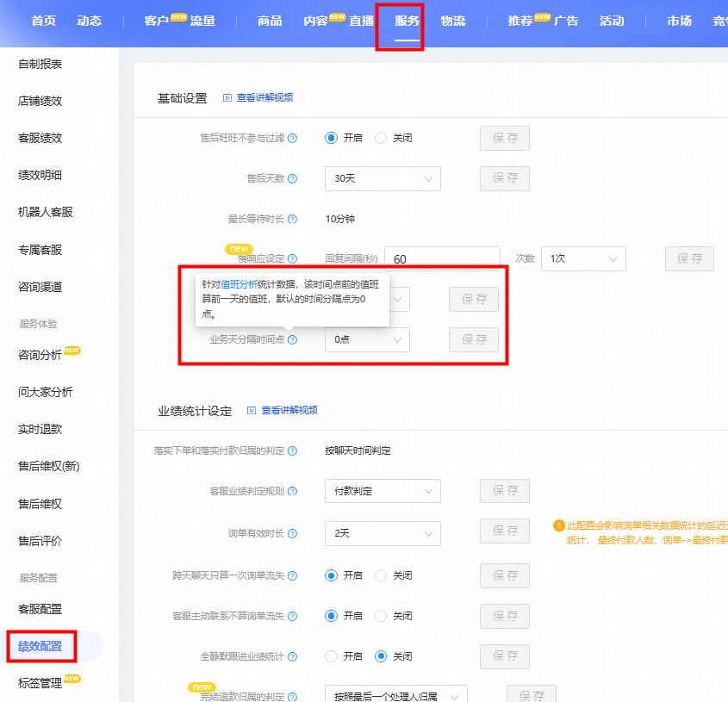This screenshot has width=728, height=702.
Task: Click help icon beside 最长等待时长
Action: [x=292, y=219]
